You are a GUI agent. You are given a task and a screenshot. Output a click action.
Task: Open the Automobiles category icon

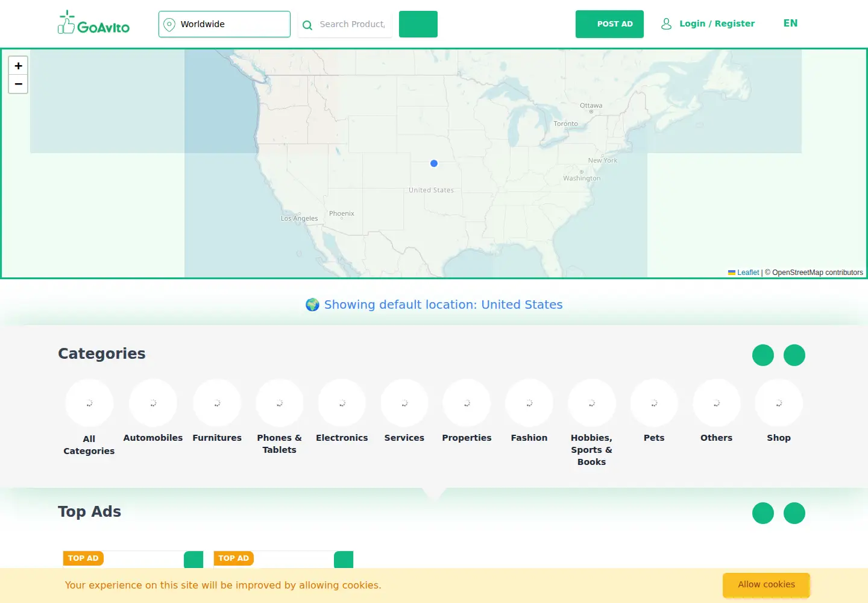pyautogui.click(x=153, y=403)
